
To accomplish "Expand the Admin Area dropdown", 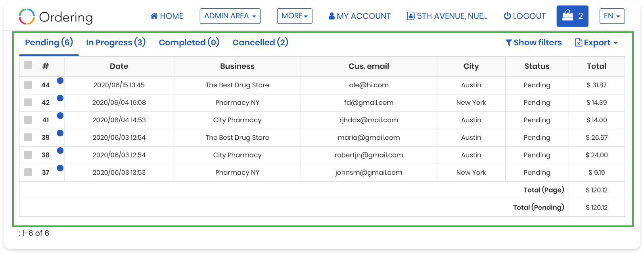I will pyautogui.click(x=230, y=16).
